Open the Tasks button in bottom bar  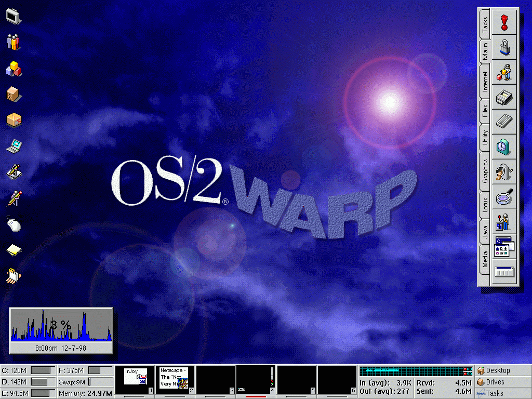click(x=503, y=393)
